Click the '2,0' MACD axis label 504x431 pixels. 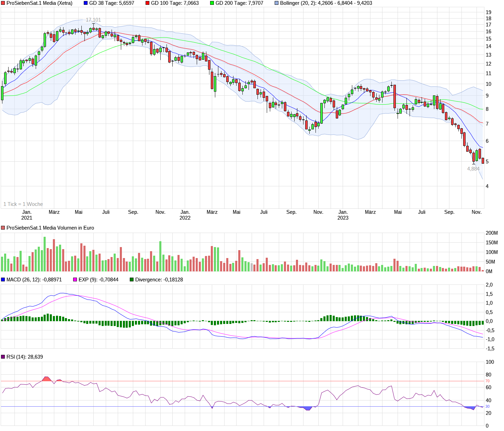[x=489, y=285]
